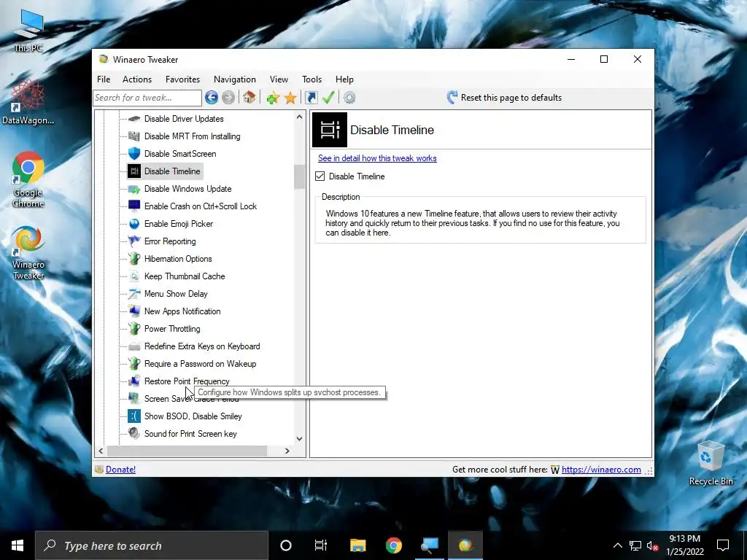
Task: Click the shortcut arrow toolbar icon
Action: point(311,98)
